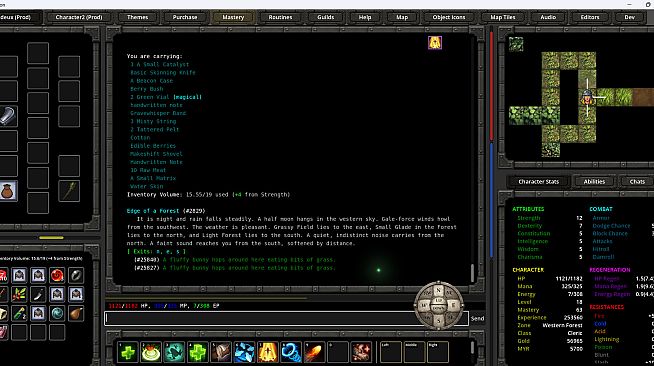This screenshot has height=366, width=654.
Task: Cast the blue vortex spell in hotbar slot 8
Action: coord(291,352)
